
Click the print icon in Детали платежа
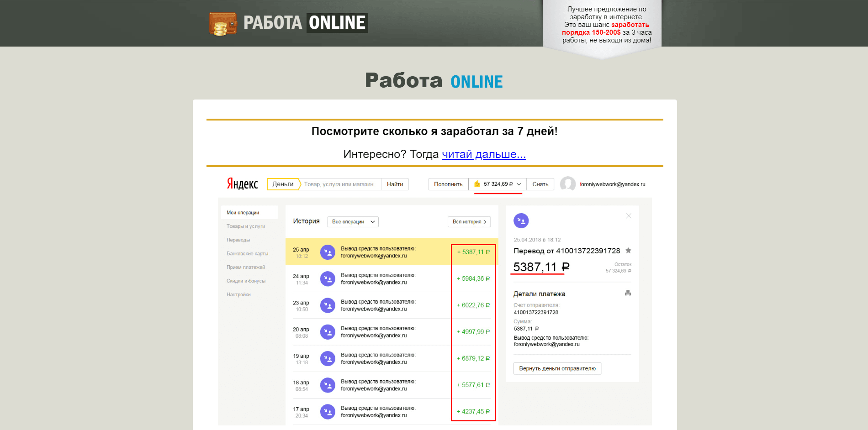click(628, 294)
